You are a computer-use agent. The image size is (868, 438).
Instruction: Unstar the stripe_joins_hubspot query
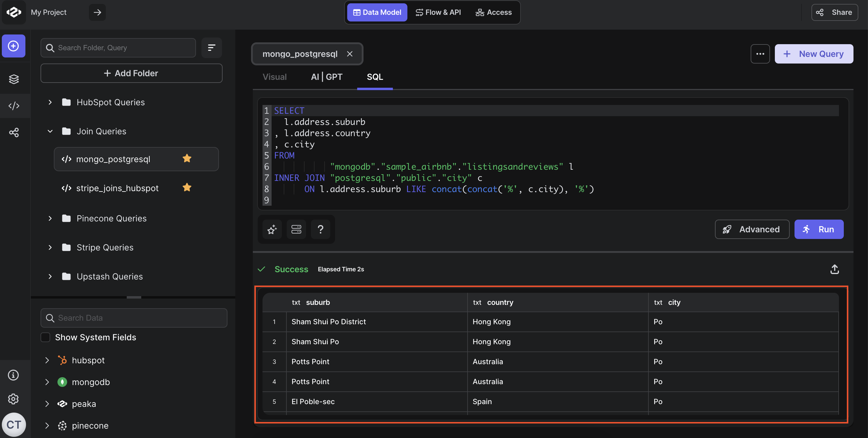[187, 187]
